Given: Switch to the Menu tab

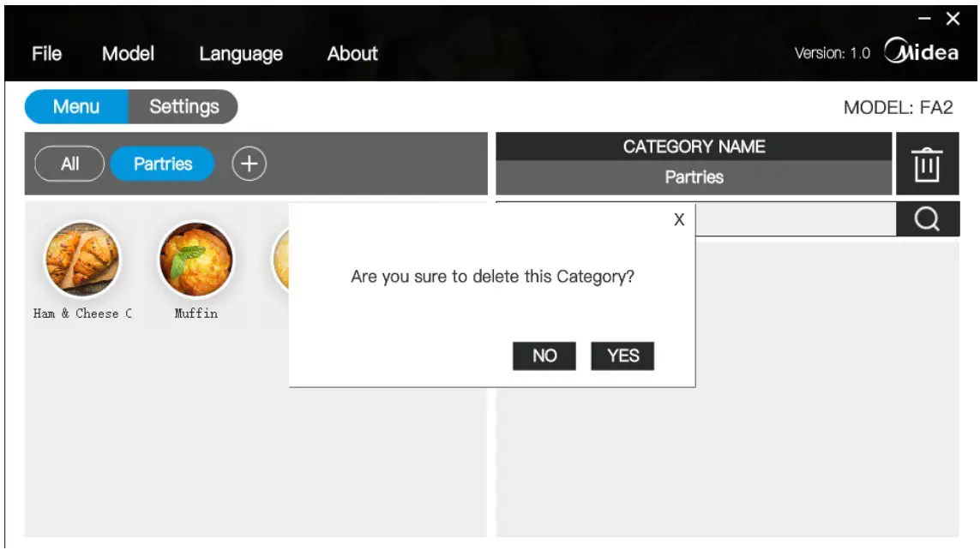Looking at the screenshot, I should coord(76,106).
